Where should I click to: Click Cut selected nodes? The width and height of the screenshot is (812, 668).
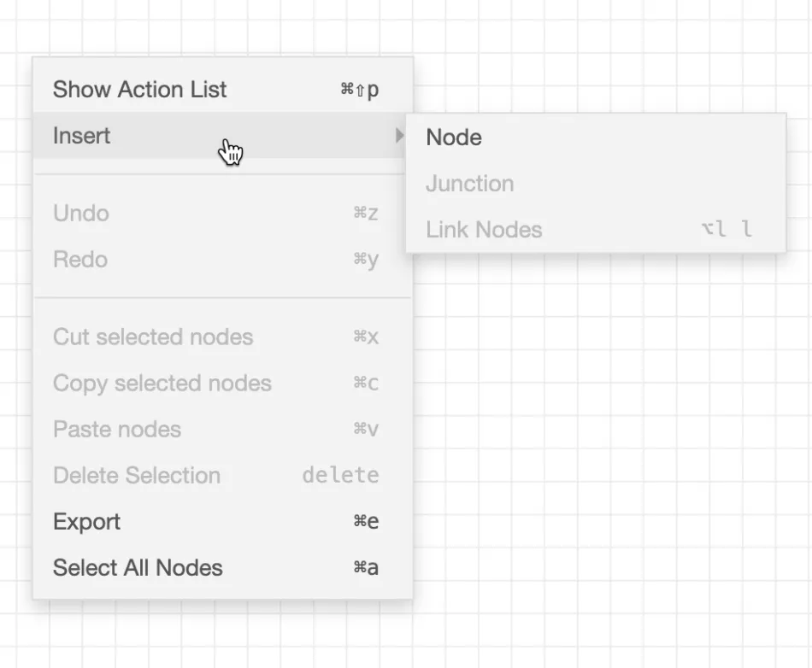[x=153, y=337]
